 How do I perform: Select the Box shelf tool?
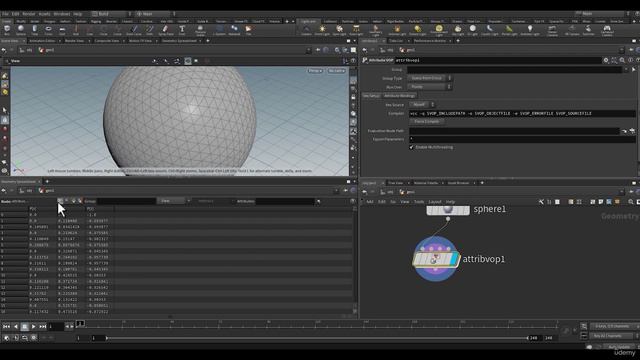[7, 30]
